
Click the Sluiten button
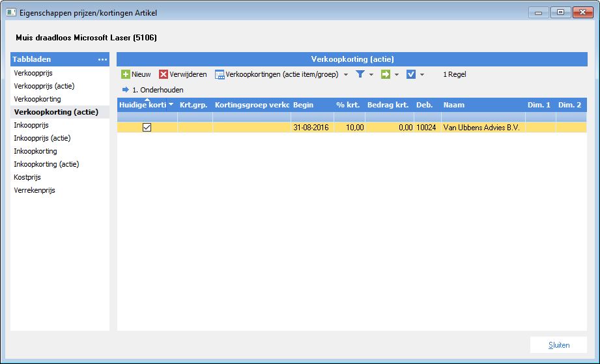(559, 345)
